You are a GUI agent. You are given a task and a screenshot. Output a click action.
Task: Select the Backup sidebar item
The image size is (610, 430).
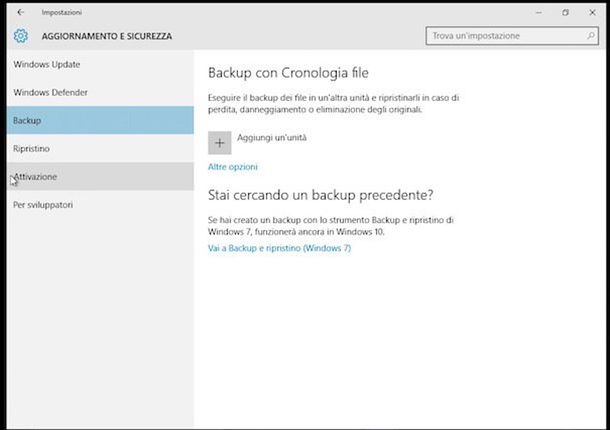click(x=100, y=120)
